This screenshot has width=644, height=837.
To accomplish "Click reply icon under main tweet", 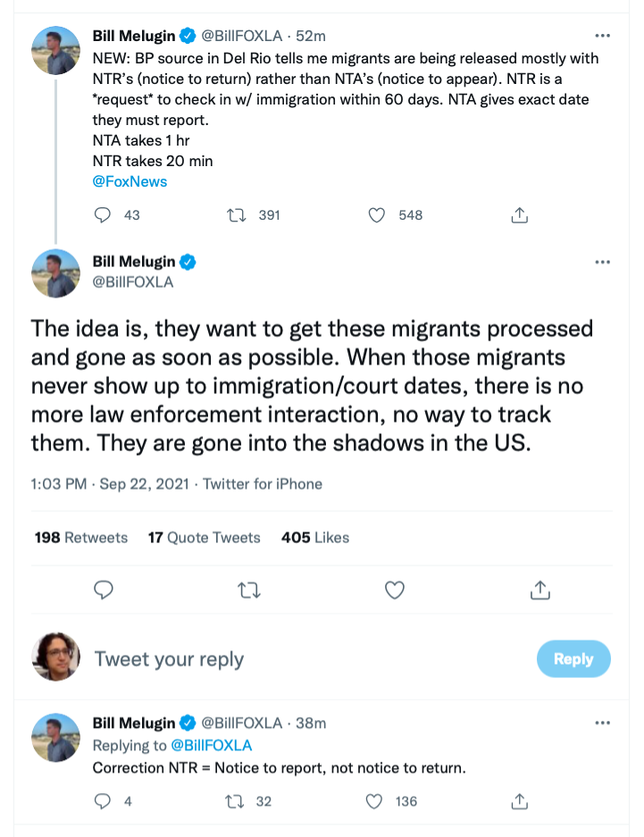I will [104, 590].
